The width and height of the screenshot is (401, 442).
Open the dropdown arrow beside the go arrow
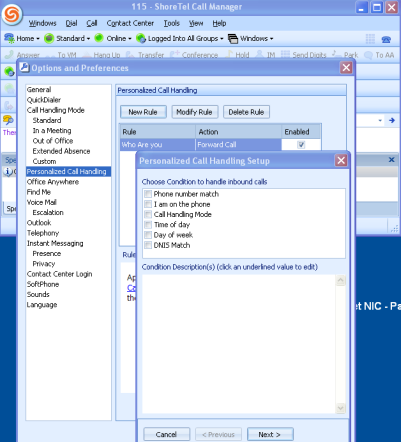(x=380, y=120)
